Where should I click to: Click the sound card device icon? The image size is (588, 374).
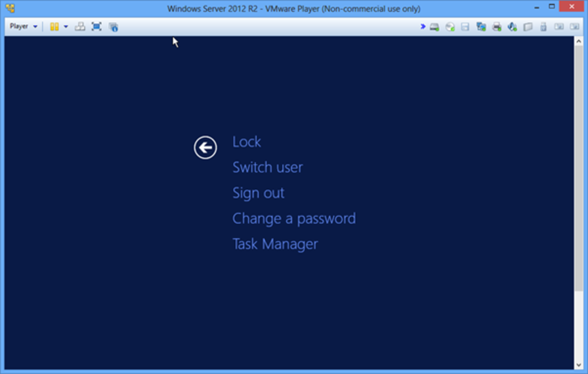512,27
